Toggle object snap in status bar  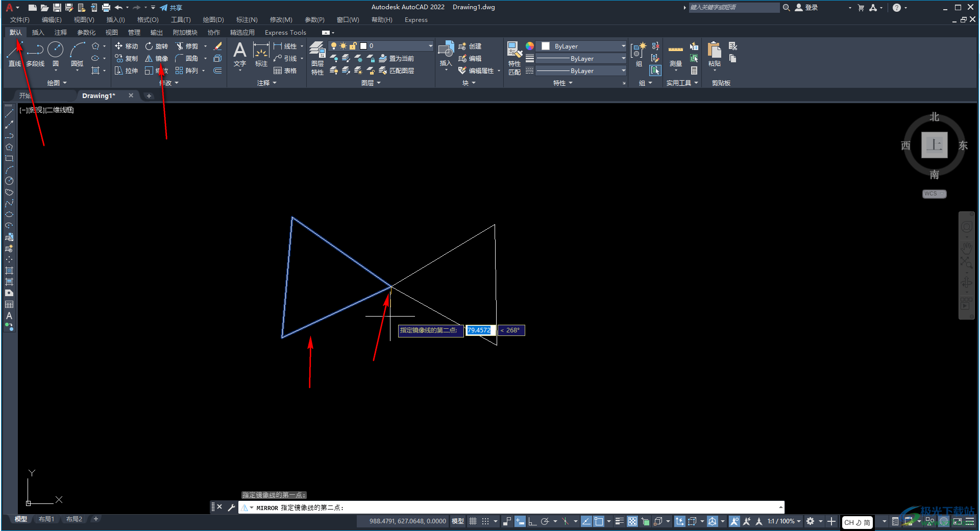[599, 521]
